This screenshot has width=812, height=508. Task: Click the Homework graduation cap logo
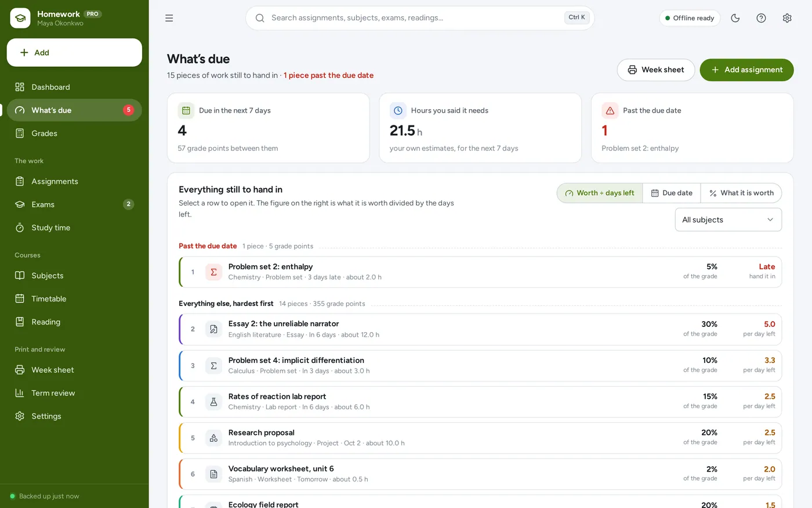pos(20,18)
